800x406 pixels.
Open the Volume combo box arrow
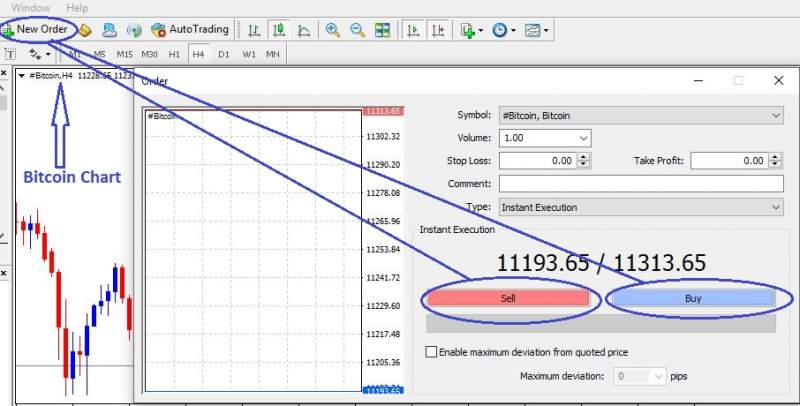pos(584,138)
